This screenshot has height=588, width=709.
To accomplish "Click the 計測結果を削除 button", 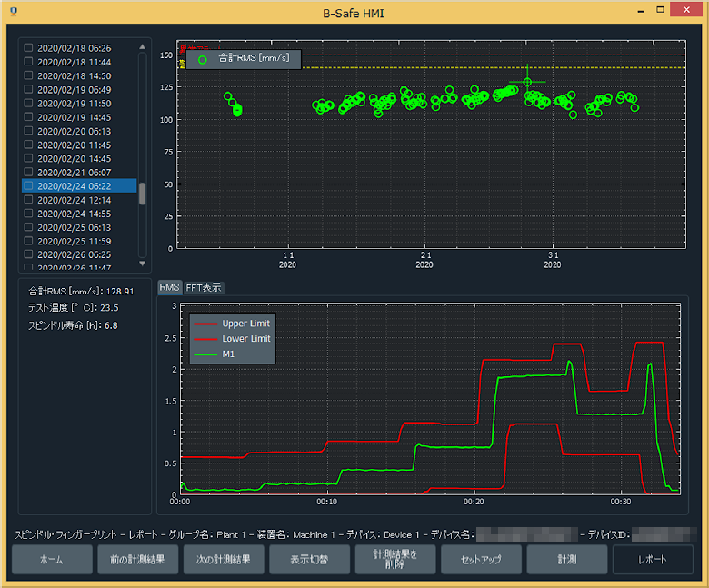I will pyautogui.click(x=395, y=560).
